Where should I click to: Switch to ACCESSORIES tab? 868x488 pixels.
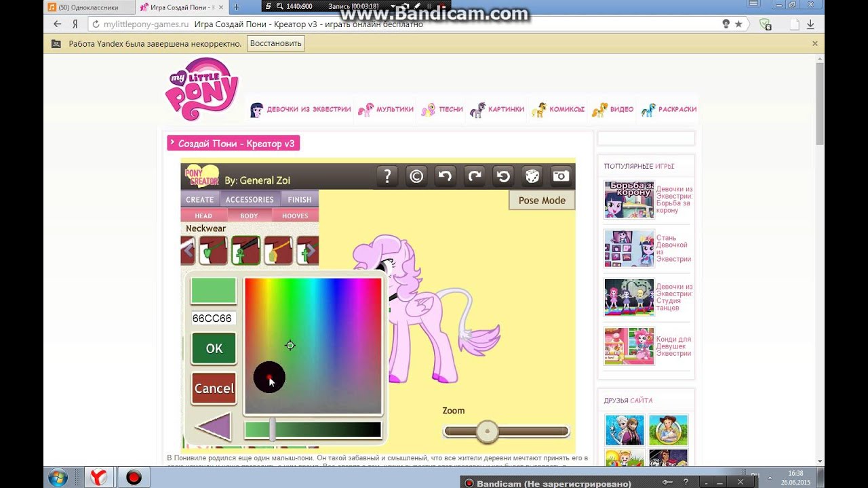(250, 199)
